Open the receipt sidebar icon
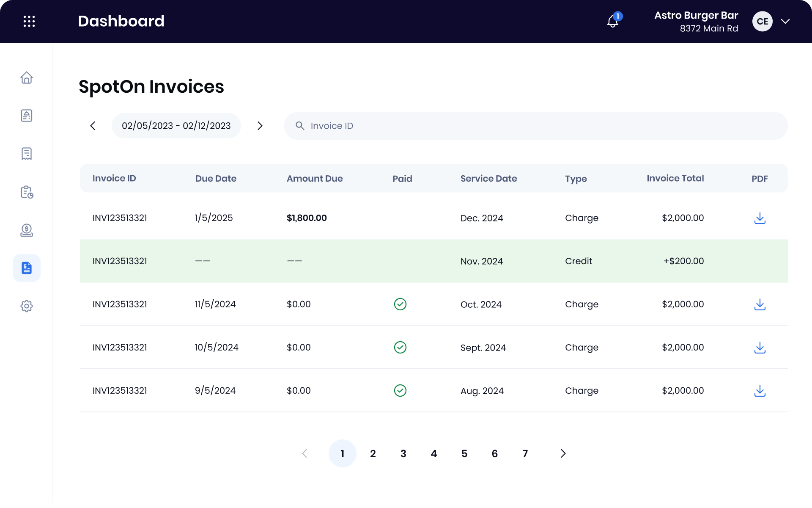 [x=27, y=154]
